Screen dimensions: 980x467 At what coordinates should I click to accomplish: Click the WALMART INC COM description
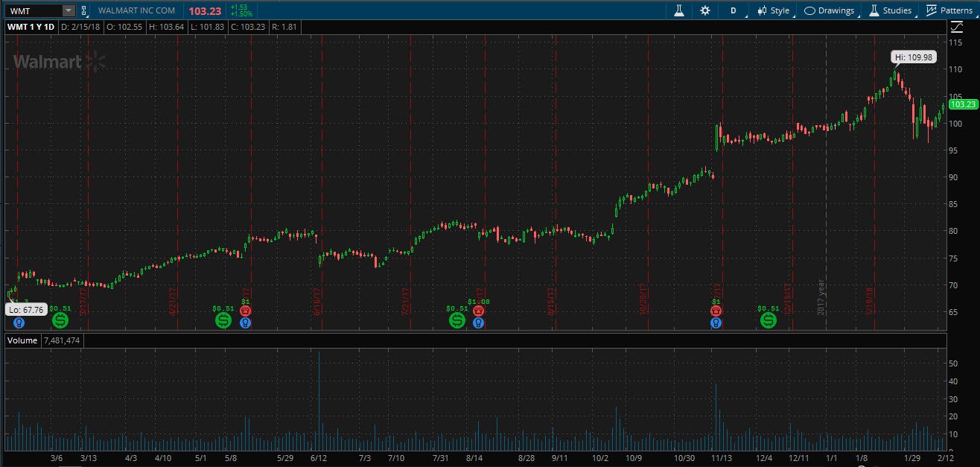click(137, 10)
